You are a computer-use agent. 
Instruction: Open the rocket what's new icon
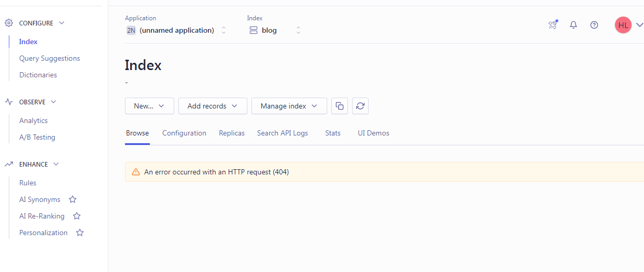coord(553,25)
